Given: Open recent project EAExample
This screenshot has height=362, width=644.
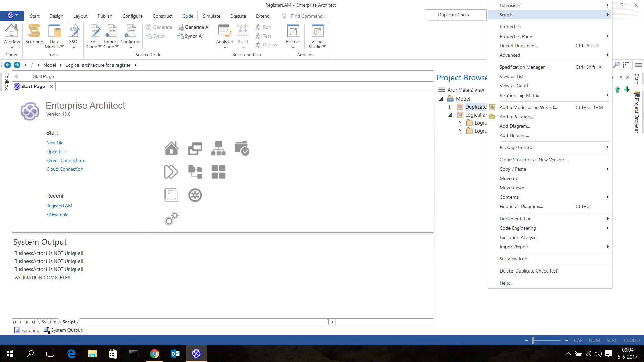Looking at the screenshot, I should (x=57, y=215).
